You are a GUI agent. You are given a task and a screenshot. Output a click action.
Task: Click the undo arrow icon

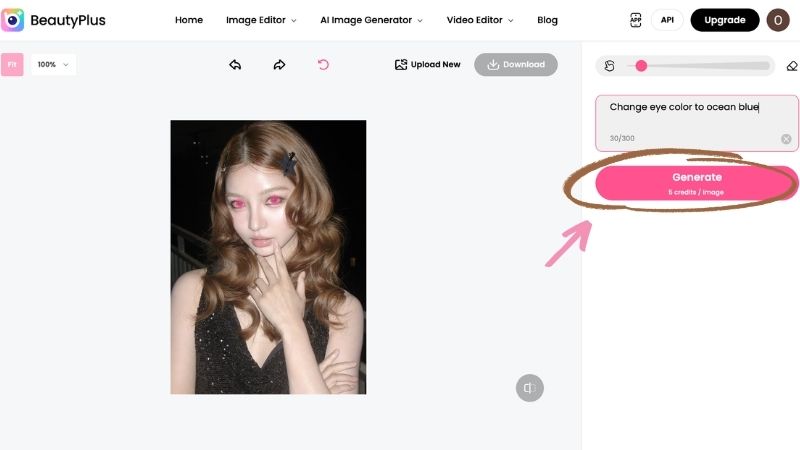(x=235, y=65)
